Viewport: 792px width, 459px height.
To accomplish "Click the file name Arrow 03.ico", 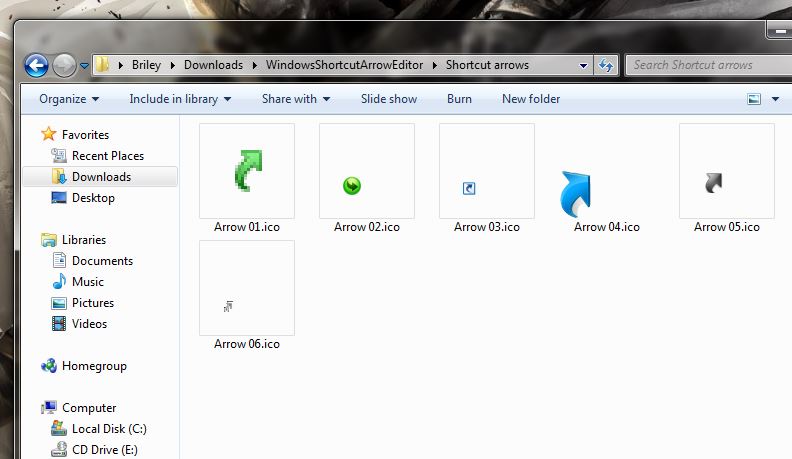I will (487, 227).
